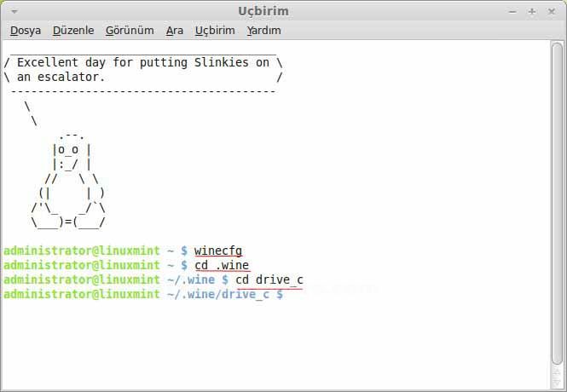
Task: Click the 'cd .wine' command text
Action: pyautogui.click(x=222, y=265)
